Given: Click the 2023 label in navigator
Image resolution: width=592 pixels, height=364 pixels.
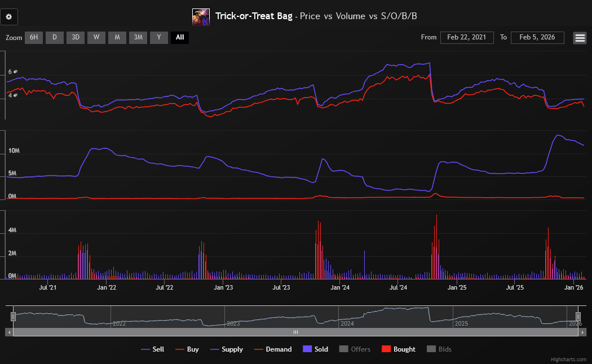Looking at the screenshot, I should tap(233, 323).
